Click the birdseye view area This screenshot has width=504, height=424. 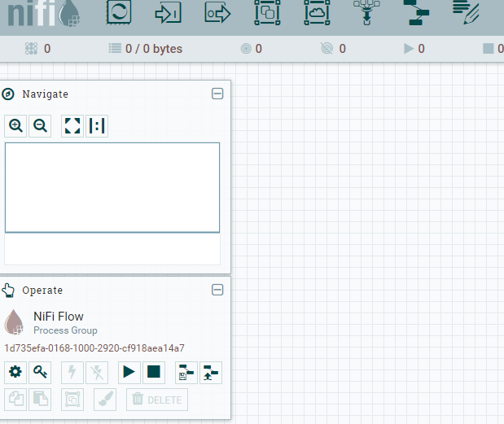click(112, 187)
